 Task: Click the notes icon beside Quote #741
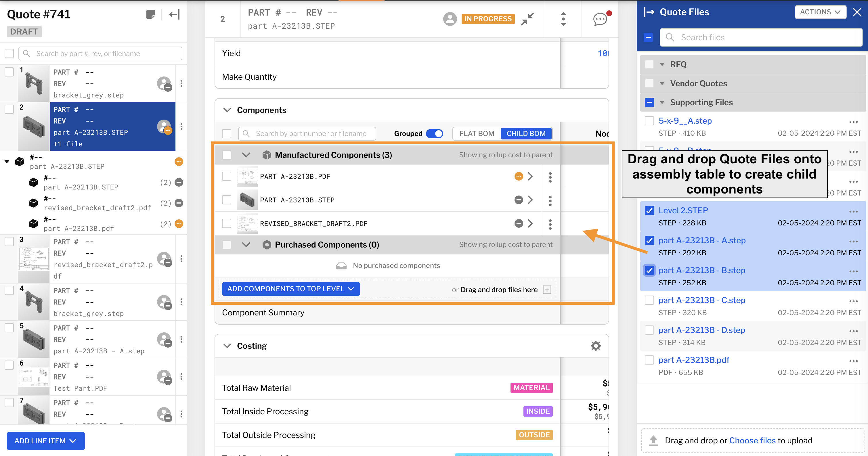[x=151, y=14]
